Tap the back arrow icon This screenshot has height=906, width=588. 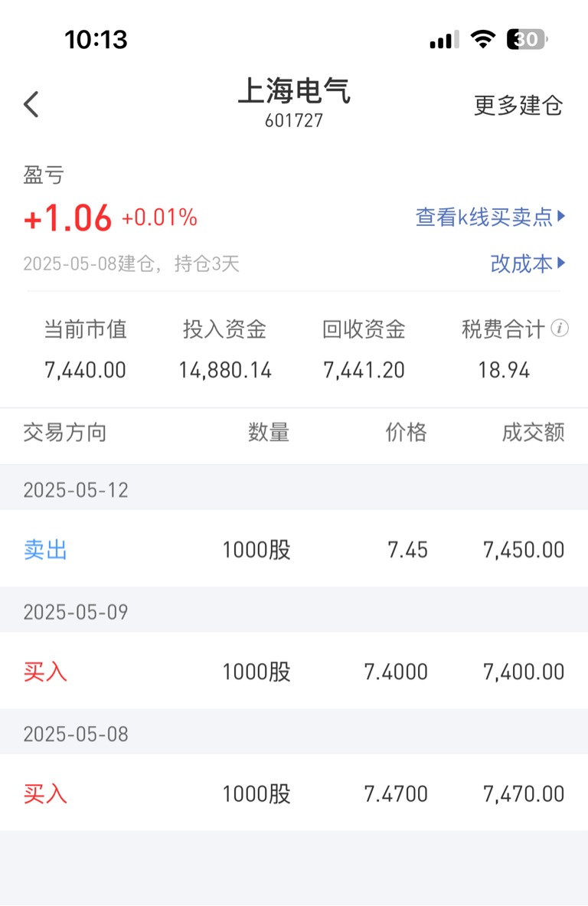pyautogui.click(x=31, y=105)
